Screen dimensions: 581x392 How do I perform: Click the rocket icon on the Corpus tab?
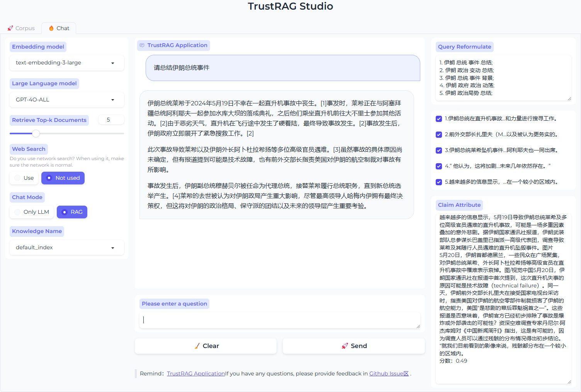click(10, 28)
